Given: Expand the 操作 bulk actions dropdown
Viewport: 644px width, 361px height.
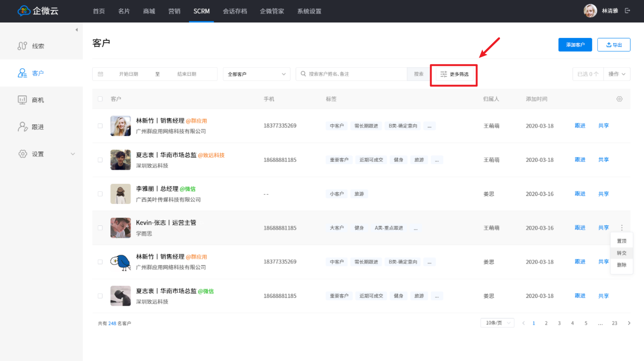Looking at the screenshot, I should (x=616, y=74).
